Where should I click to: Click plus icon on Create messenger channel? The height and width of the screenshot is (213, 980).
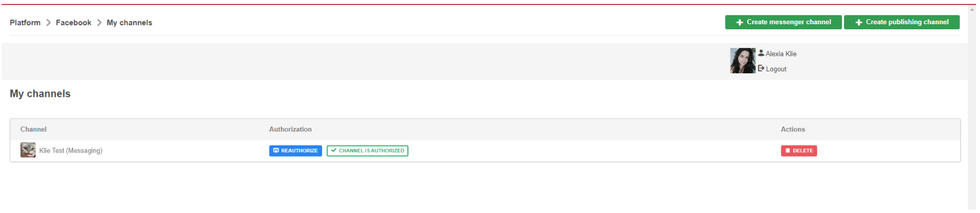(x=740, y=23)
